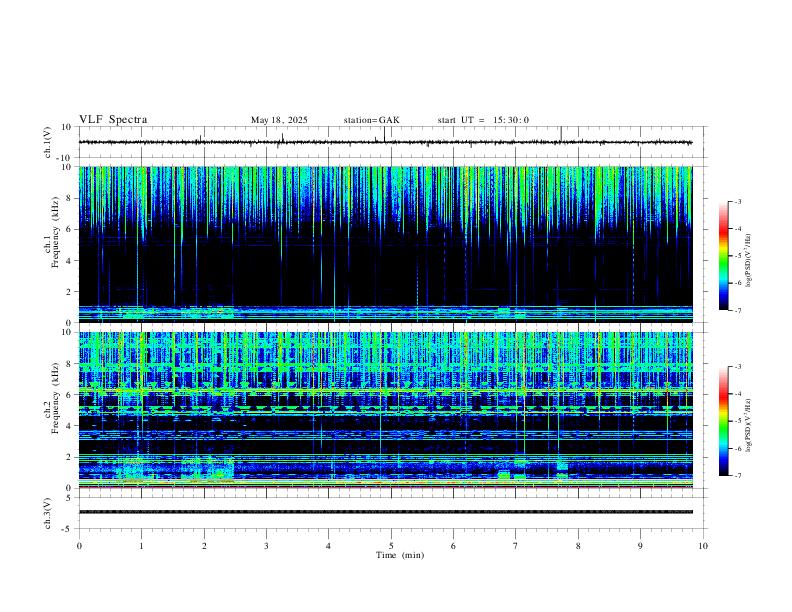Screen dimensions: 792x612
Task: Click the "ch.3(V)" axis label
Action: pos(49,513)
